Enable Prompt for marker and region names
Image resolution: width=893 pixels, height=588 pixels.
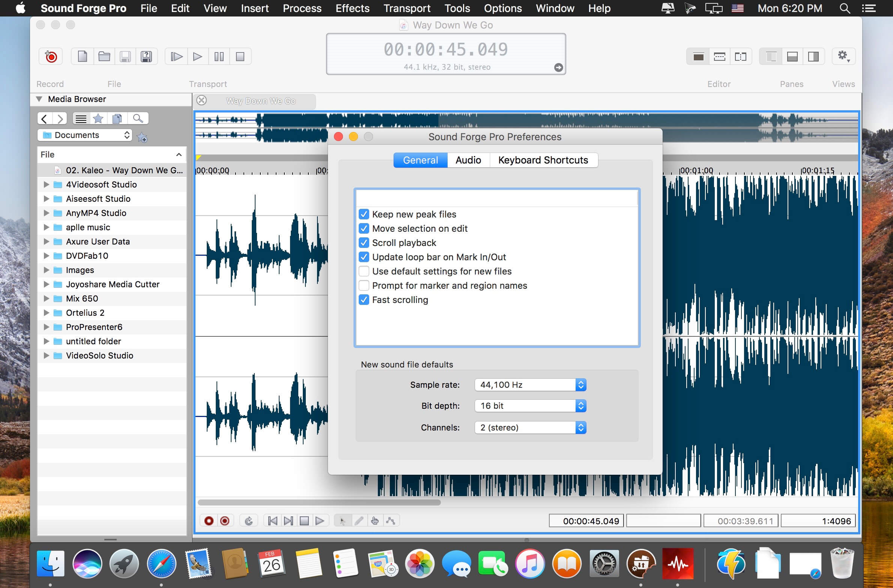(x=364, y=285)
